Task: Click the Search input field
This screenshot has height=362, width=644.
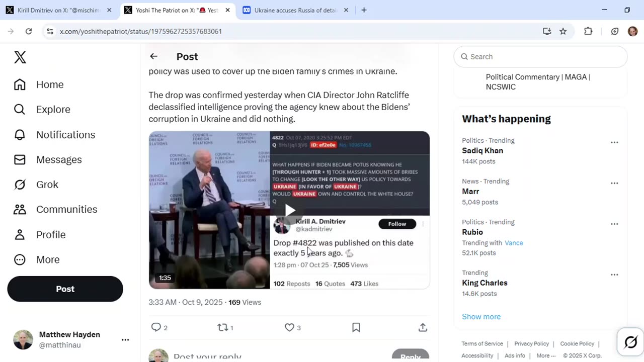Action: 540,56
